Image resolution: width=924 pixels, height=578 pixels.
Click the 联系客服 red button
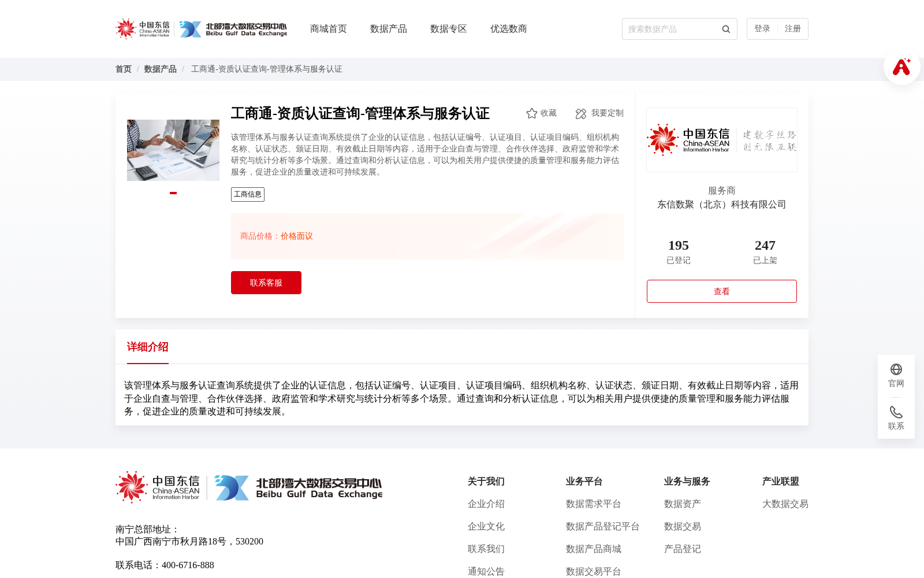[266, 283]
